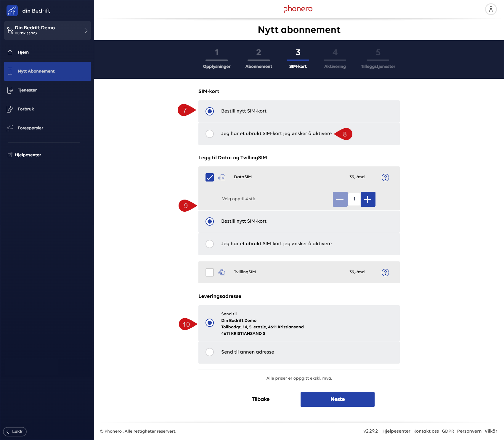
Task: Open Nytt Abonnement in sidebar
Action: (47, 71)
